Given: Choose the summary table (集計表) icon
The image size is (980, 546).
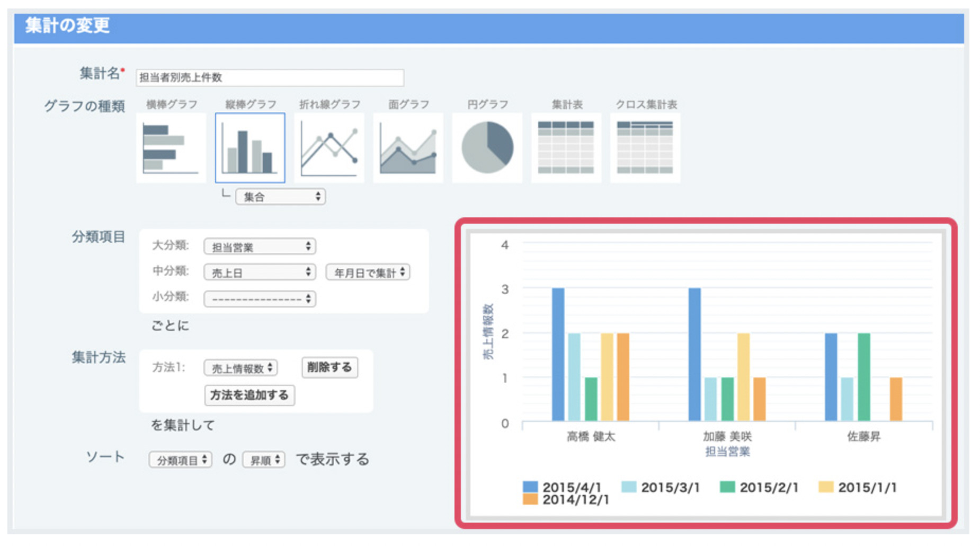Looking at the screenshot, I should point(566,148).
